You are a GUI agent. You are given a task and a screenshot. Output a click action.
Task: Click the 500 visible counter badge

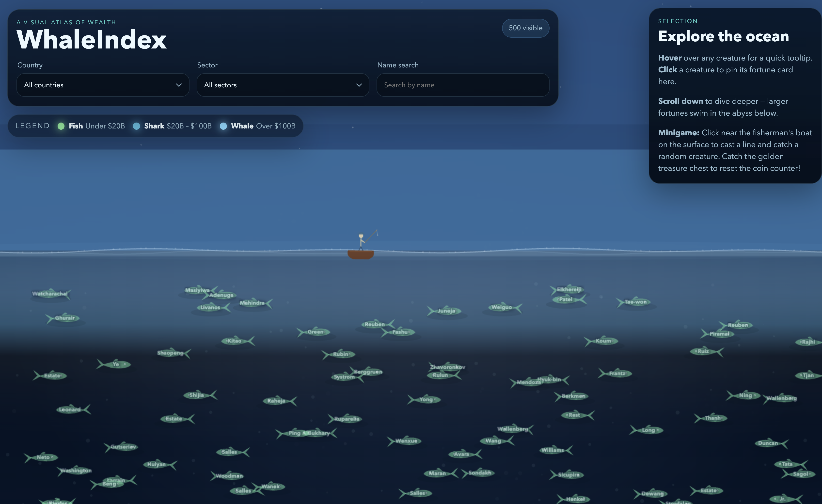point(525,28)
